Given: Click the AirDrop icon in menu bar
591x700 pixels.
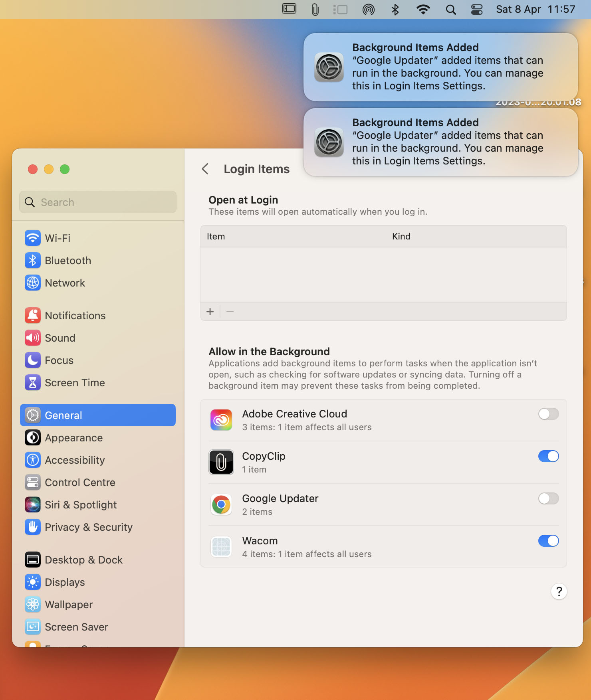Looking at the screenshot, I should tap(368, 10).
